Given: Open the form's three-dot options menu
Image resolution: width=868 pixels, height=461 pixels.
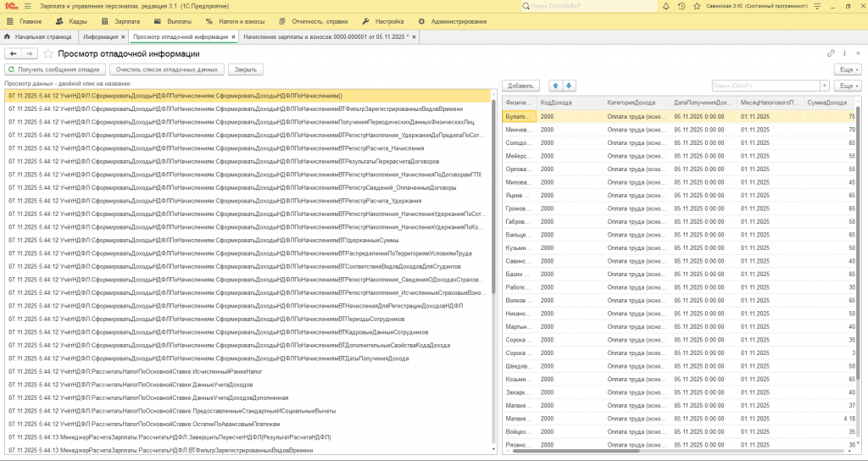Looking at the screenshot, I should pos(844,53).
